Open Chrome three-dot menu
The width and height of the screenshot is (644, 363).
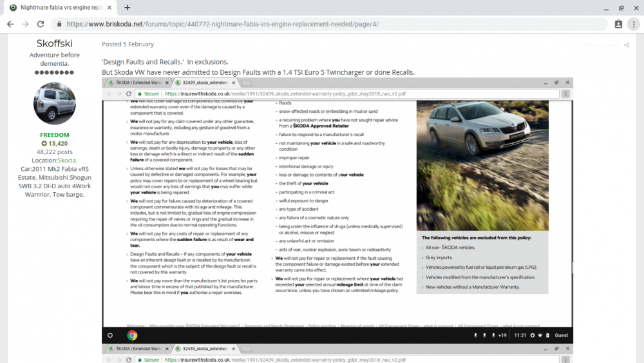634,25
